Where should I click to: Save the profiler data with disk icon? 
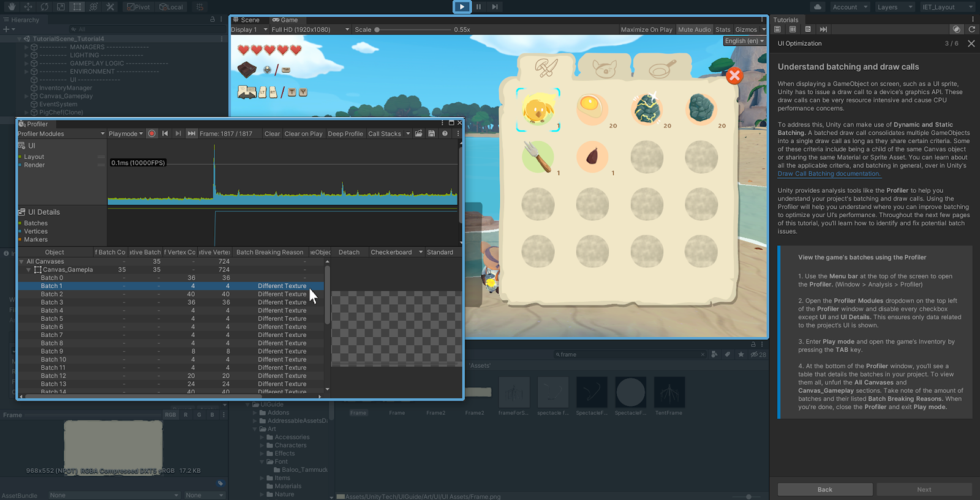[x=431, y=133]
